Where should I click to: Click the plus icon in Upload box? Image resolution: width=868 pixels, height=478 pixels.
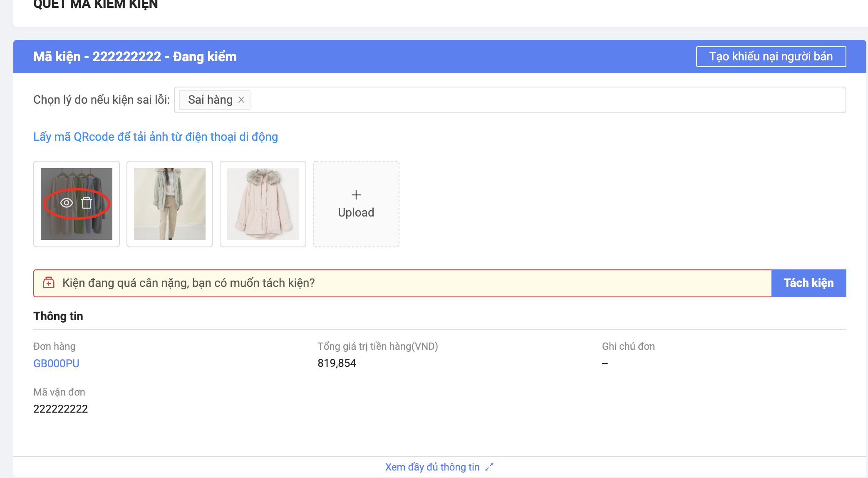356,195
